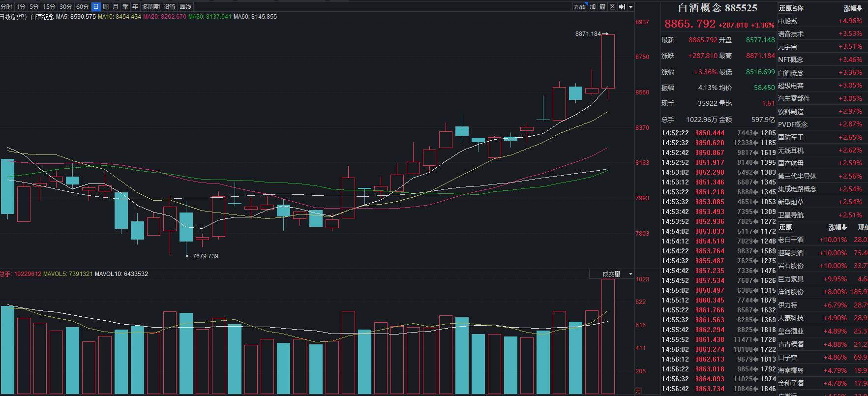Expand the toolbar dropdown arrow beside jump icon
The height and width of the screenshot is (396, 868).
[x=631, y=7]
